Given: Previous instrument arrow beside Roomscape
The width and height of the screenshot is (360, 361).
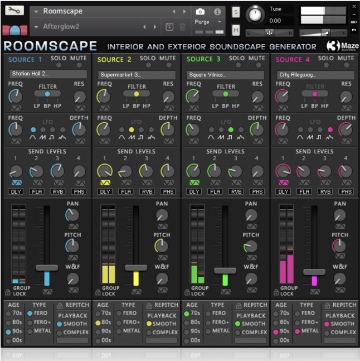Looking at the screenshot, I should coord(174,12).
